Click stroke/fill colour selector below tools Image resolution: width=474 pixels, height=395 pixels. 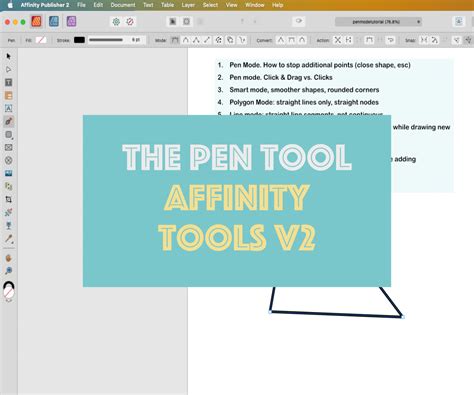(9, 290)
